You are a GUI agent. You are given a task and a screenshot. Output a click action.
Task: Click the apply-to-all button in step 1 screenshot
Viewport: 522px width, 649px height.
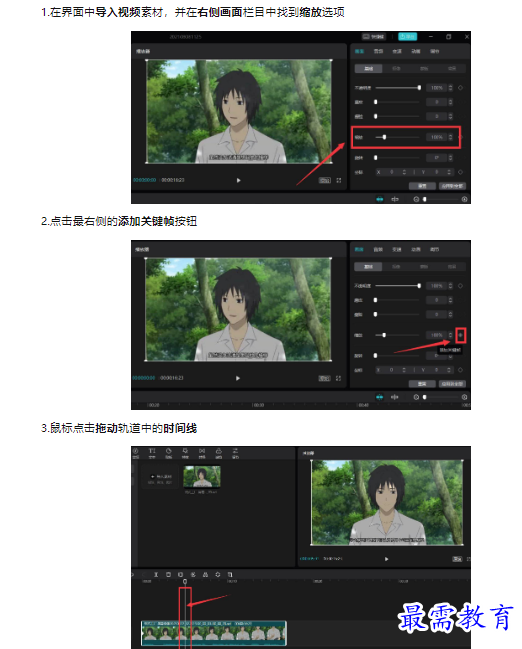(452, 186)
